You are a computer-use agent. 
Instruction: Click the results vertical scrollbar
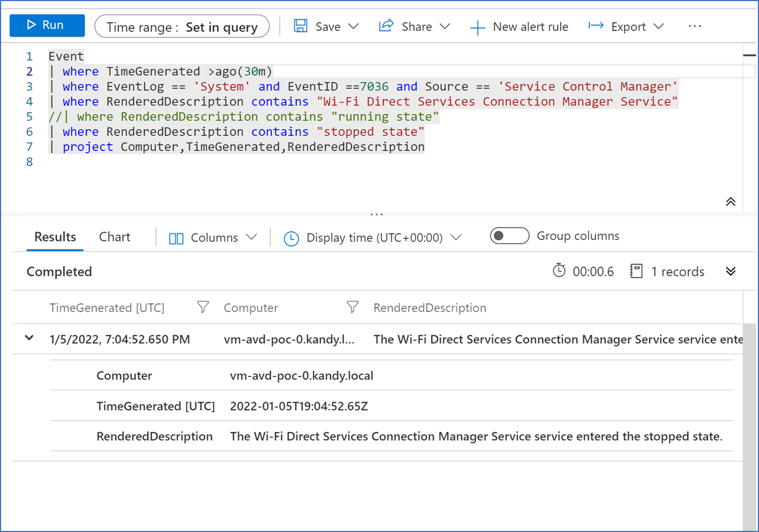tap(749, 427)
